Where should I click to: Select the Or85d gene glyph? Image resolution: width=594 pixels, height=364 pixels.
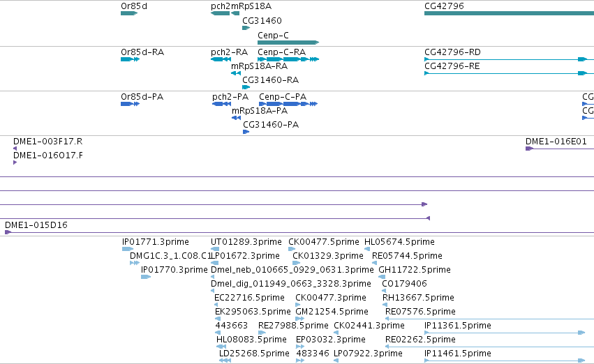(129, 13)
